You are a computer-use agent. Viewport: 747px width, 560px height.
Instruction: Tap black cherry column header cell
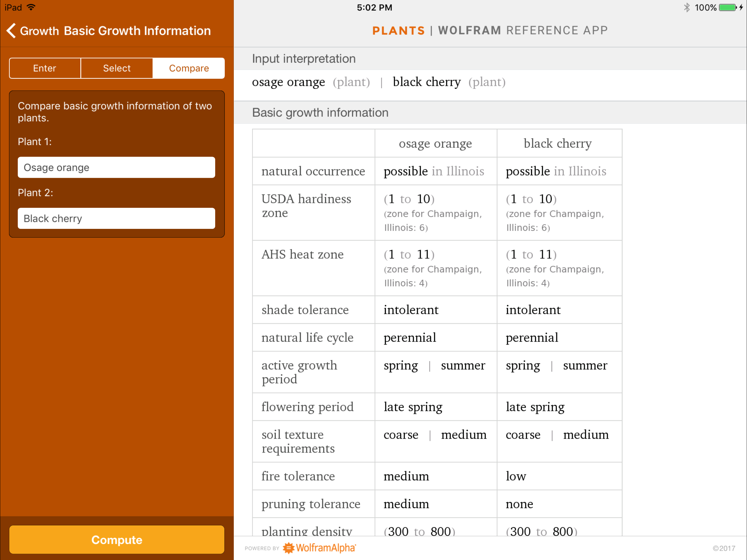[558, 144]
